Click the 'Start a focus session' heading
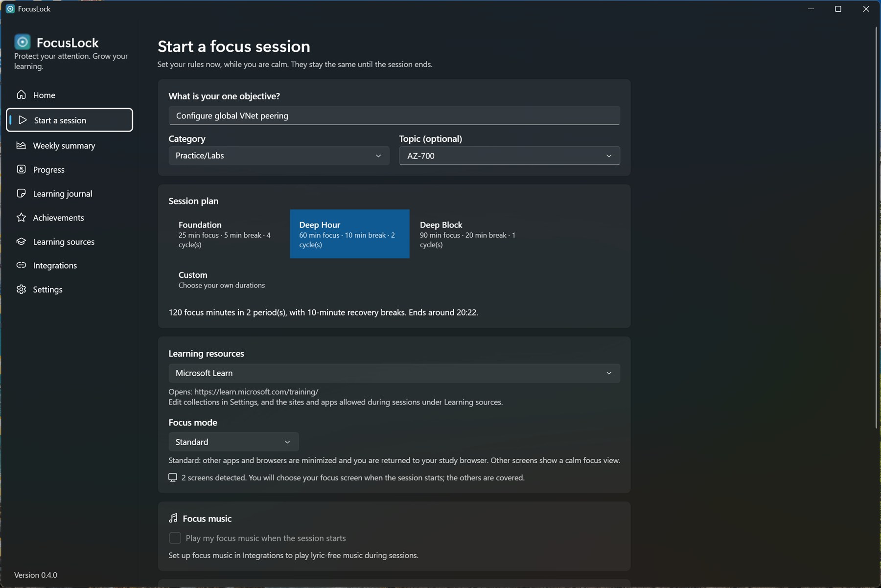 (x=234, y=46)
